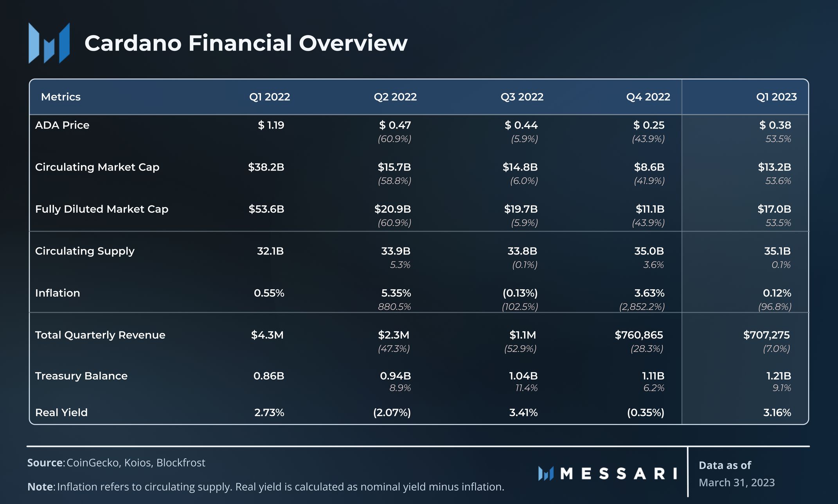Click the Q3 2022 column header
838x504 pixels.
(x=522, y=97)
